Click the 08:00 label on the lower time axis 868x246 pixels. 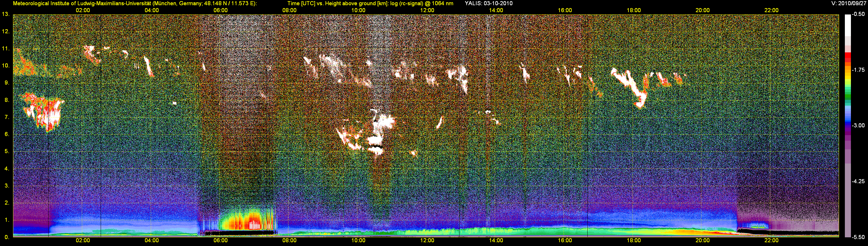tap(289, 241)
